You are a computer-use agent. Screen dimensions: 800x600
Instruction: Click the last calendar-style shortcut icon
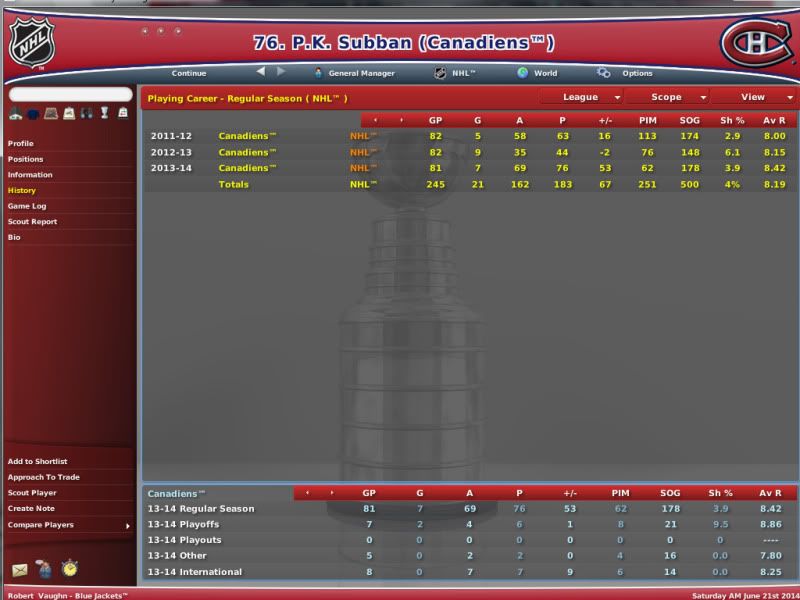click(x=123, y=113)
